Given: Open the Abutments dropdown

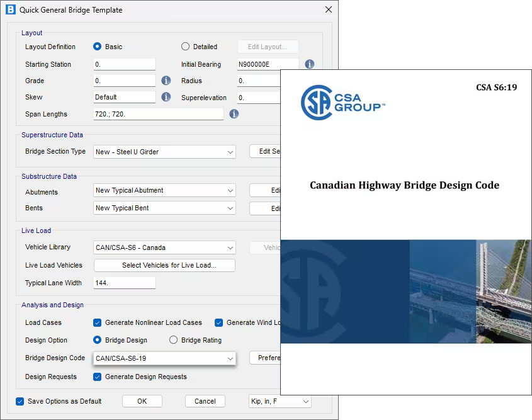Looking at the screenshot, I should click(164, 190).
